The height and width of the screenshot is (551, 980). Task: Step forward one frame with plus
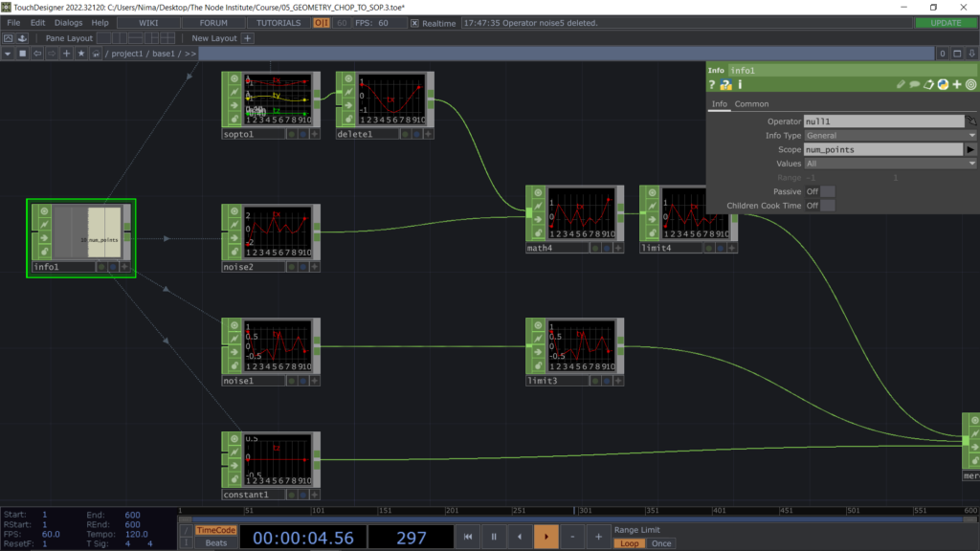click(x=598, y=537)
